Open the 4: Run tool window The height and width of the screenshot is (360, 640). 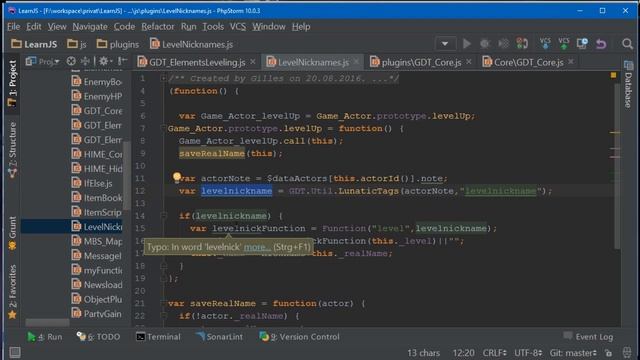coord(44,337)
